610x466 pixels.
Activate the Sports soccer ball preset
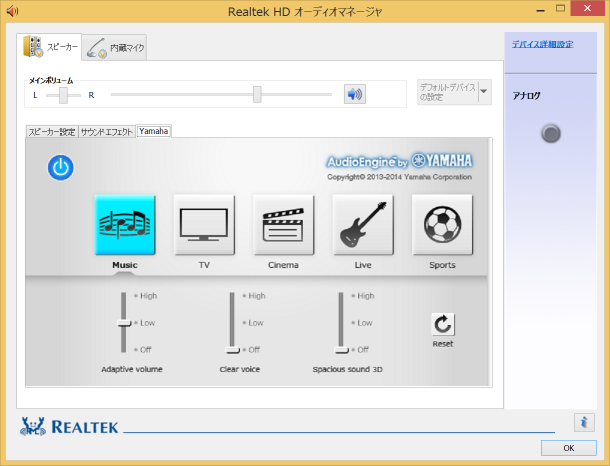[x=442, y=225]
